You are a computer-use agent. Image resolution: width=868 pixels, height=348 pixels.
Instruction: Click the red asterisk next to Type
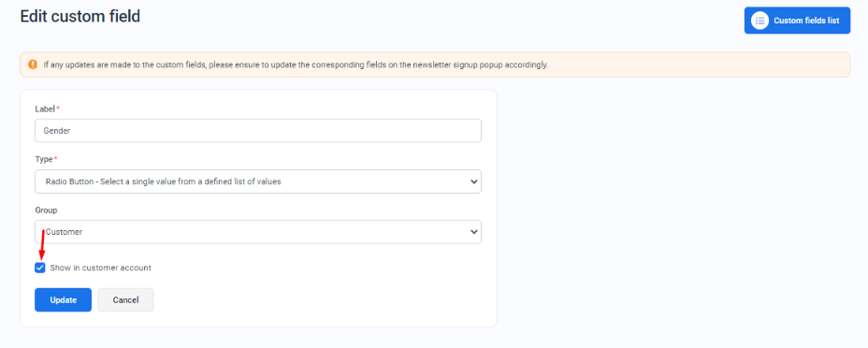point(55,159)
